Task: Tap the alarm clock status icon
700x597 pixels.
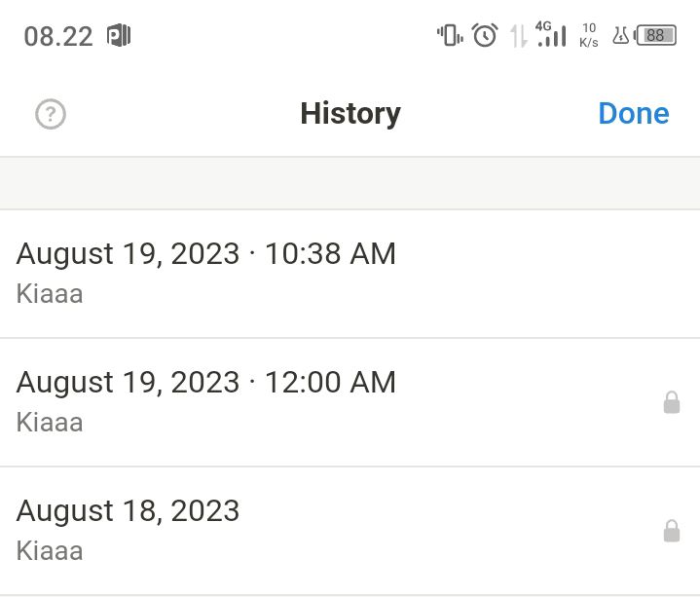Action: click(x=485, y=35)
